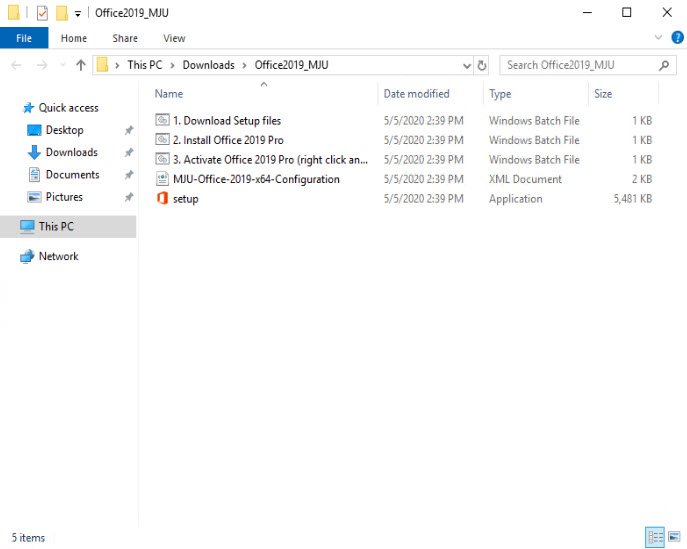Select This PC in navigation pane
The image size is (687, 549).
point(56,227)
